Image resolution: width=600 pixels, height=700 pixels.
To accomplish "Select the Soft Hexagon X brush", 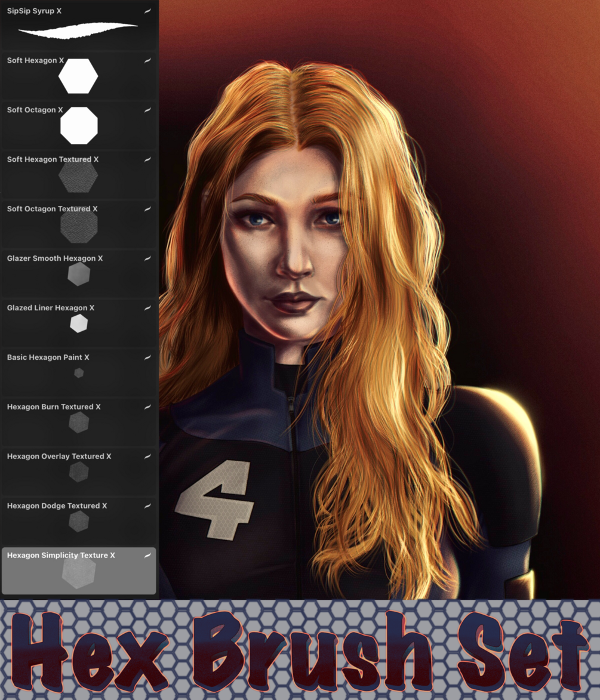I will click(79, 75).
